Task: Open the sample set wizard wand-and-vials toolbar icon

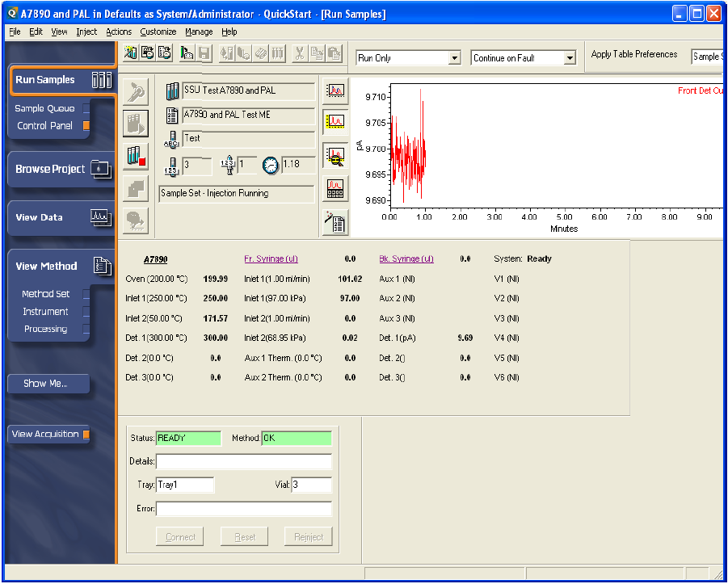Action: click(131, 53)
